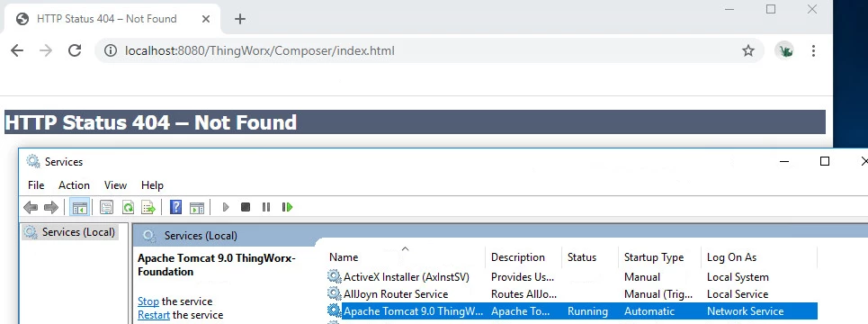The image size is (868, 324).
Task: Click the Refresh toolbar icon in Services
Action: 128,207
